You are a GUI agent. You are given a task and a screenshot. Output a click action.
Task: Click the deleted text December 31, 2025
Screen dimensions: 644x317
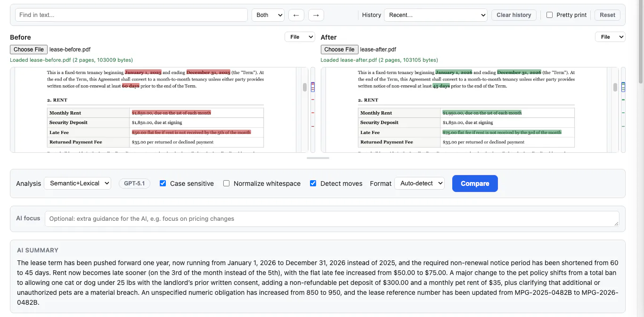[x=208, y=73]
